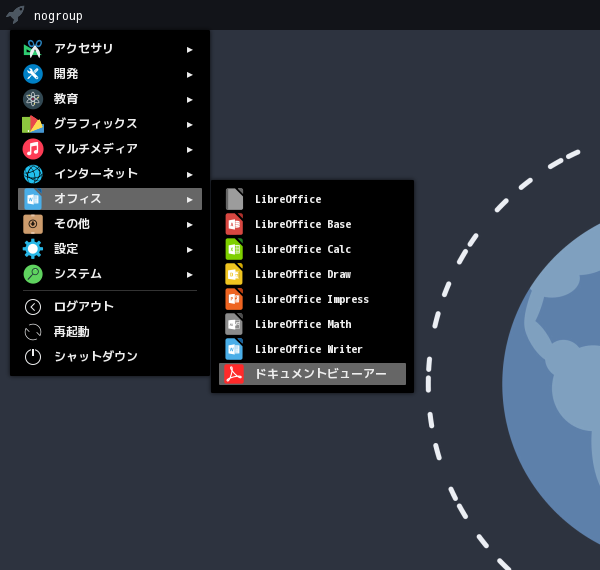This screenshot has height=570, width=600.
Task: Click the nogroup label in the top panel
Action: (58, 16)
